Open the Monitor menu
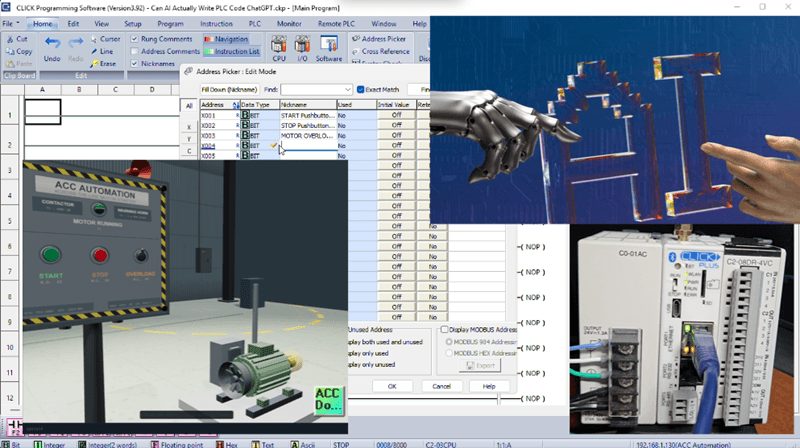Image resolution: width=800 pixels, height=448 pixels. pyautogui.click(x=289, y=23)
